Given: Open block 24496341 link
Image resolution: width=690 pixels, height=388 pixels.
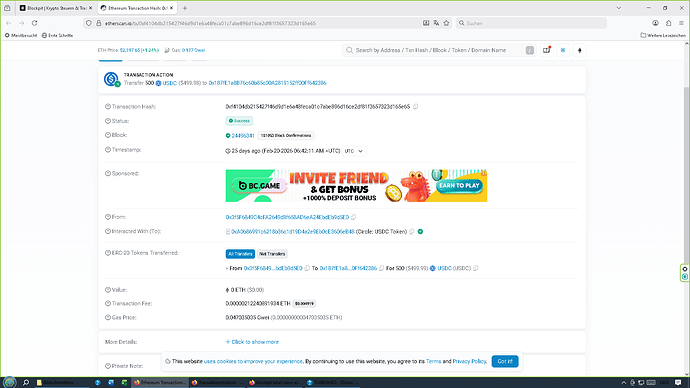Looking at the screenshot, I should [243, 135].
